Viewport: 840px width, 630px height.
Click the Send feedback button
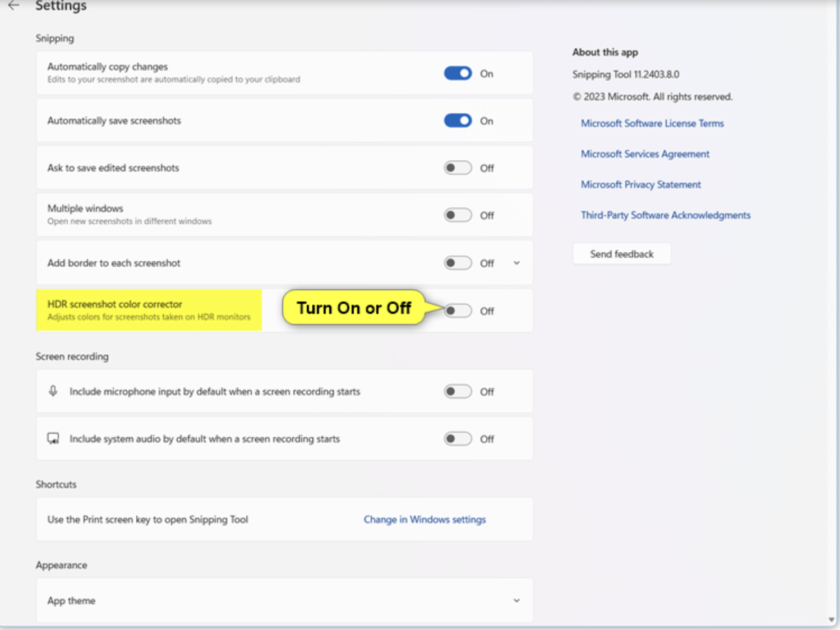pyautogui.click(x=621, y=254)
